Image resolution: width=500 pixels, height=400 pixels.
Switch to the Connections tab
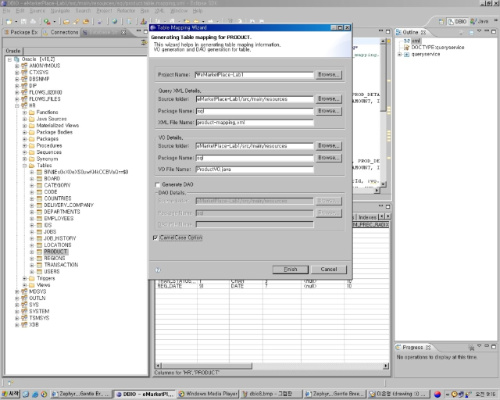(61, 32)
